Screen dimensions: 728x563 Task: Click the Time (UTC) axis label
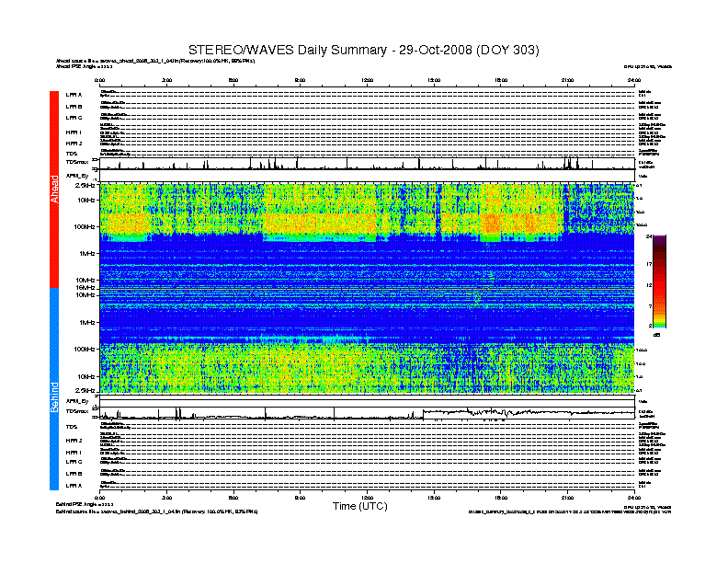click(x=359, y=506)
